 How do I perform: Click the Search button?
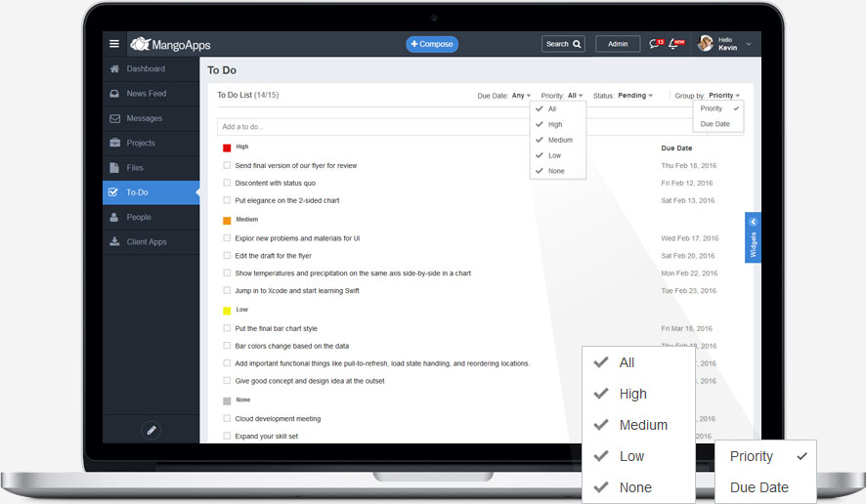click(563, 44)
